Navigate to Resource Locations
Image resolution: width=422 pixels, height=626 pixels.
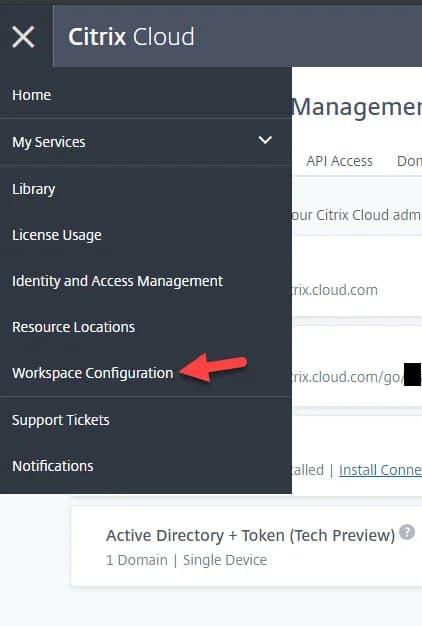(x=73, y=327)
